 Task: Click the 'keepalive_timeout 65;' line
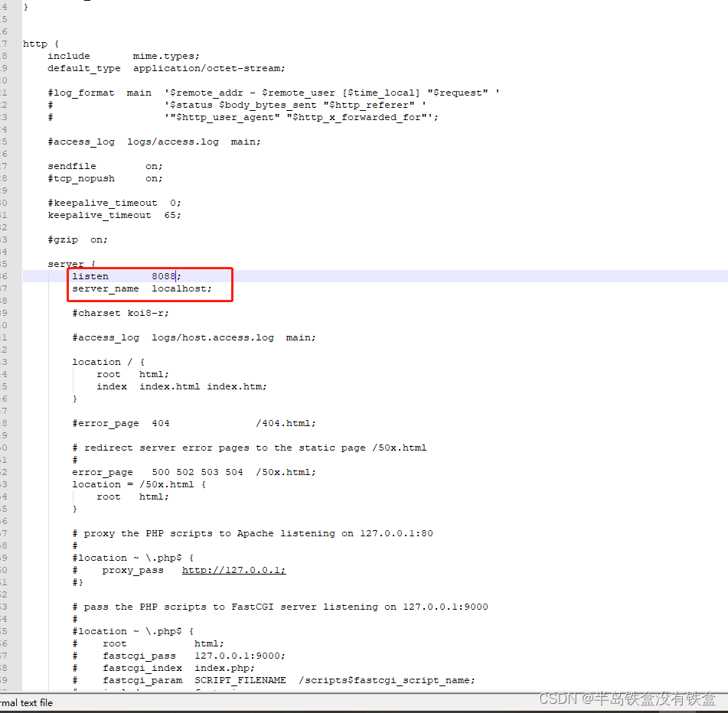[114, 215]
